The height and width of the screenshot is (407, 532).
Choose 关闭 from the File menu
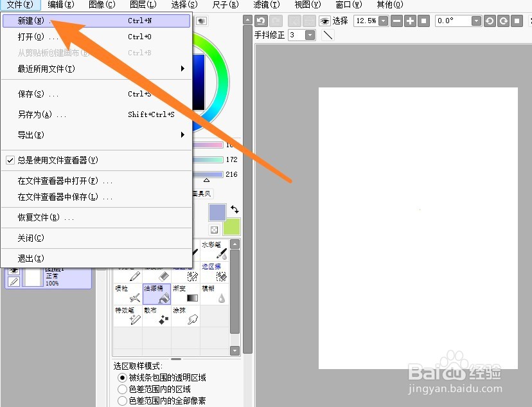[x=96, y=238]
